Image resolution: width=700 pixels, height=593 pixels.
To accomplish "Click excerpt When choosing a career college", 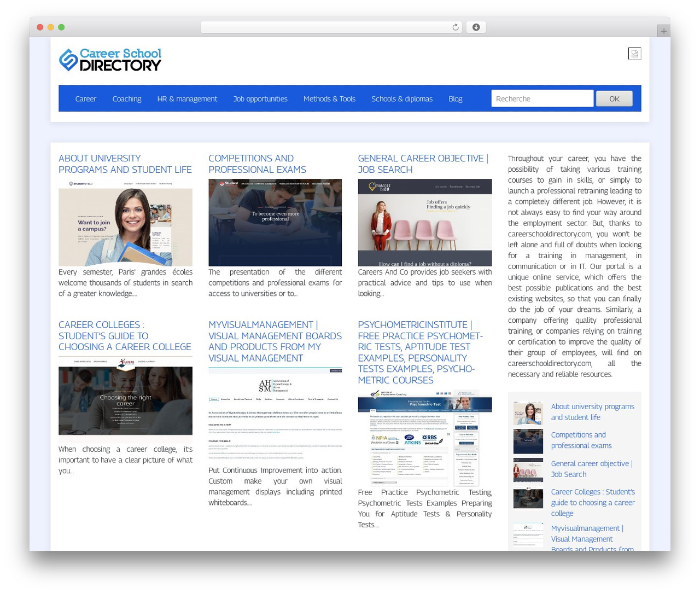I will pos(125,460).
